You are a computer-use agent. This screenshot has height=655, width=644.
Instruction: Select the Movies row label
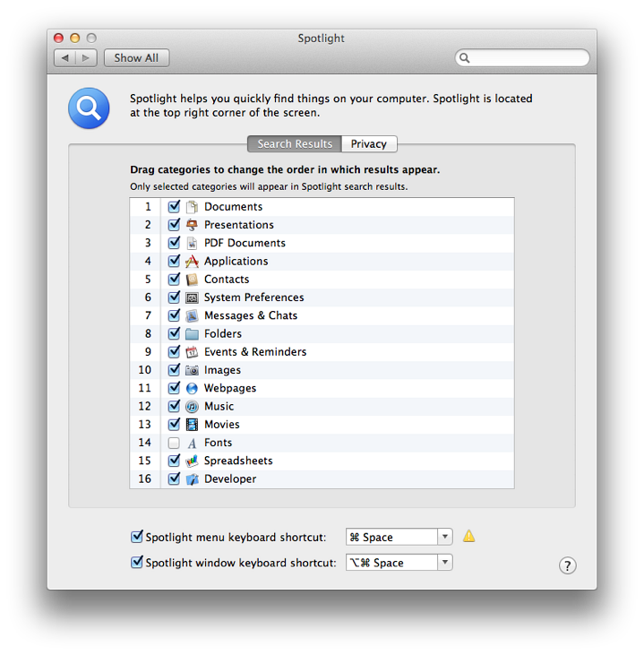click(x=222, y=425)
